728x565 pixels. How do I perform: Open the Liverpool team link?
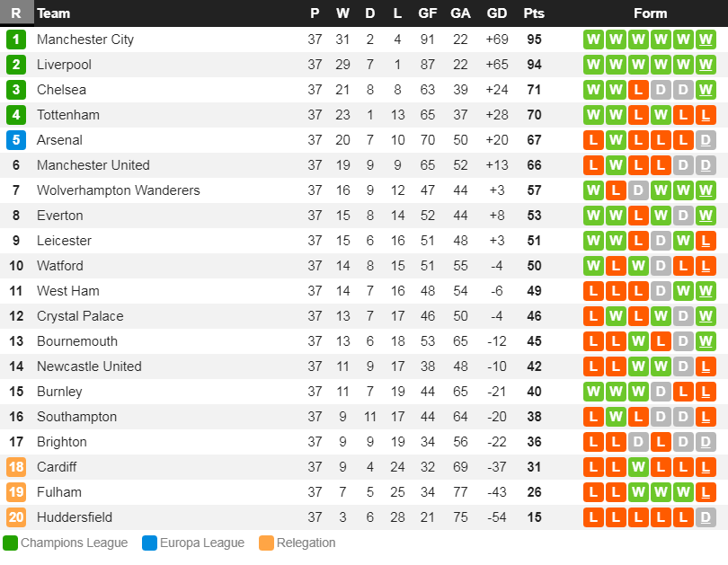[x=64, y=65]
